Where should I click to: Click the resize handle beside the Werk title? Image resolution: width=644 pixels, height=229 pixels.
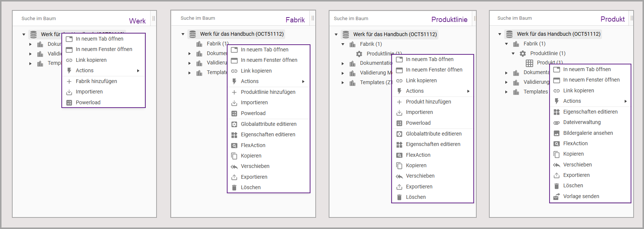[154, 19]
